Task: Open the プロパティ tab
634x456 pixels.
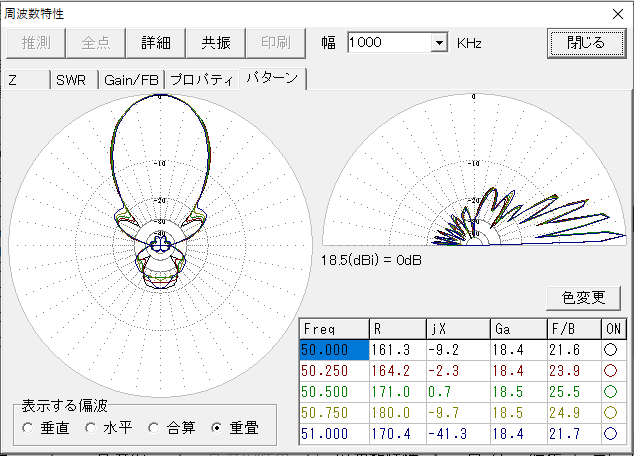Action: point(201,80)
